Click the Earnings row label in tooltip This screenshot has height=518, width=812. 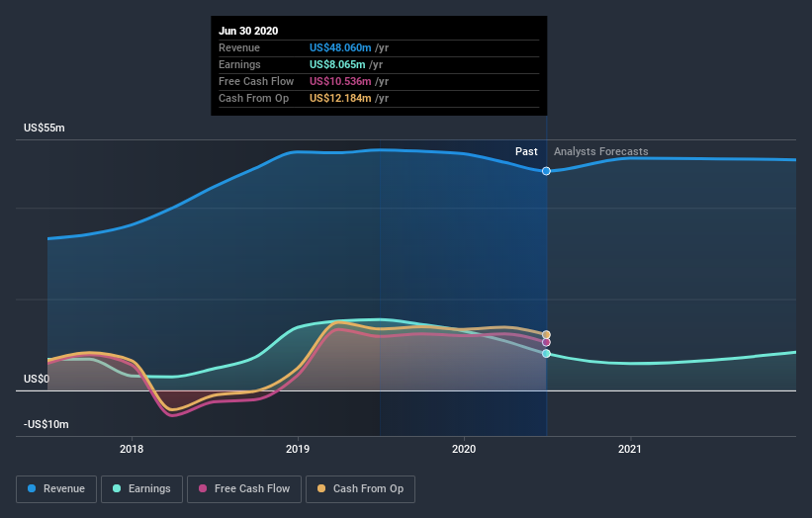[x=239, y=64]
